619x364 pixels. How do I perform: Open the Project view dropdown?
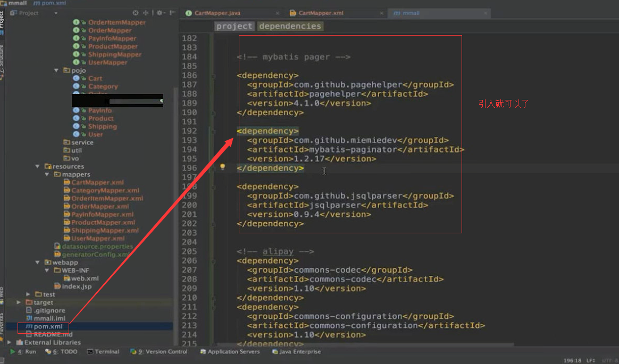tap(56, 13)
